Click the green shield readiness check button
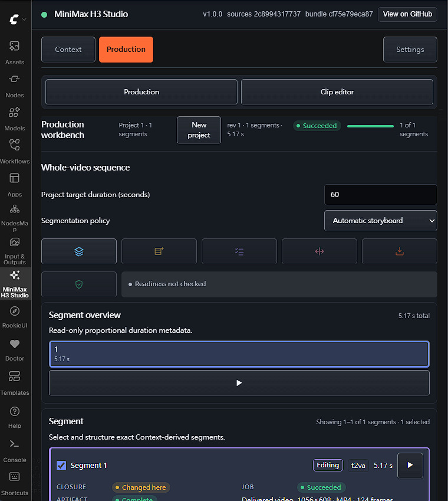448x501 pixels. coord(79,284)
